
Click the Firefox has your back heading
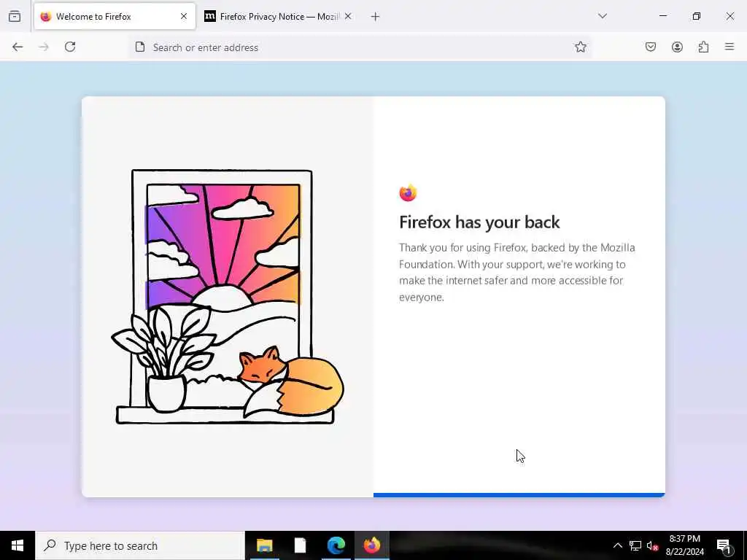coord(479,222)
